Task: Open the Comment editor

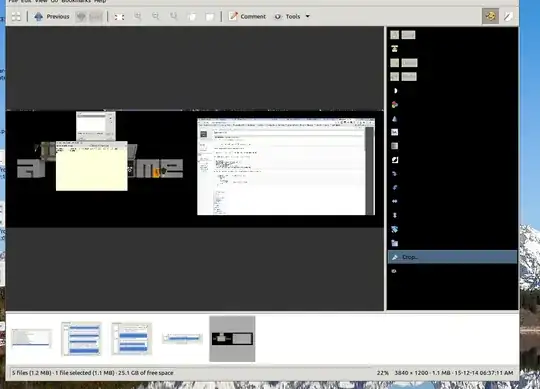Action: coord(247,16)
